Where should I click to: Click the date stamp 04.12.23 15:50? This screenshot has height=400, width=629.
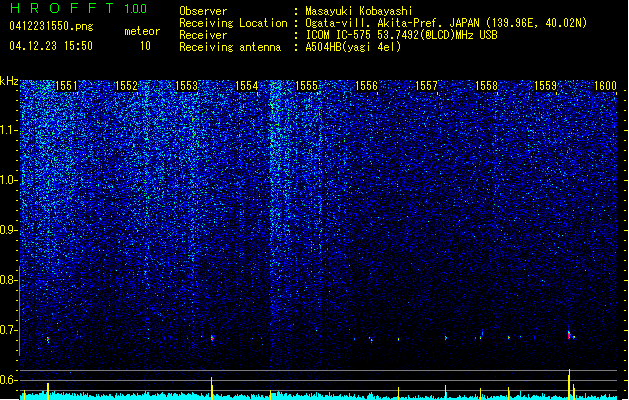(51, 45)
